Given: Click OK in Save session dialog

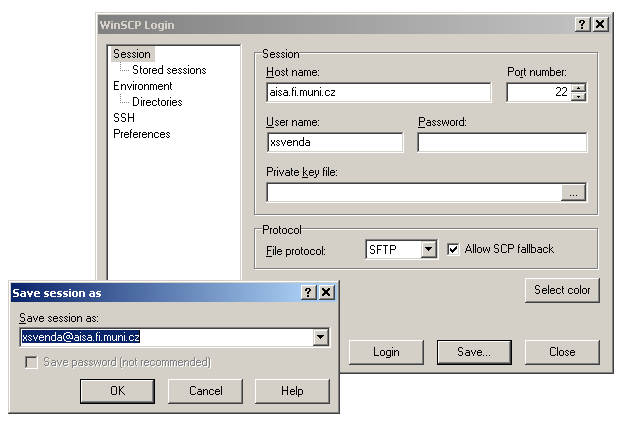Looking at the screenshot, I should (117, 391).
